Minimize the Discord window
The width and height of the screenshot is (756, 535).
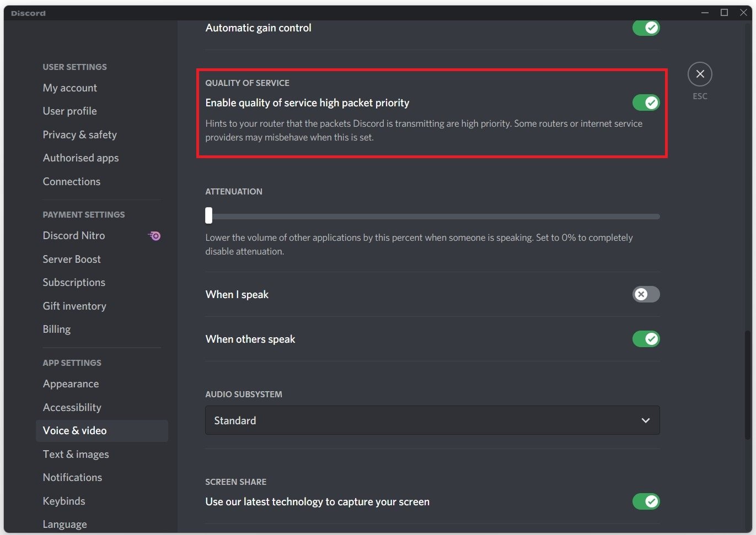(705, 13)
